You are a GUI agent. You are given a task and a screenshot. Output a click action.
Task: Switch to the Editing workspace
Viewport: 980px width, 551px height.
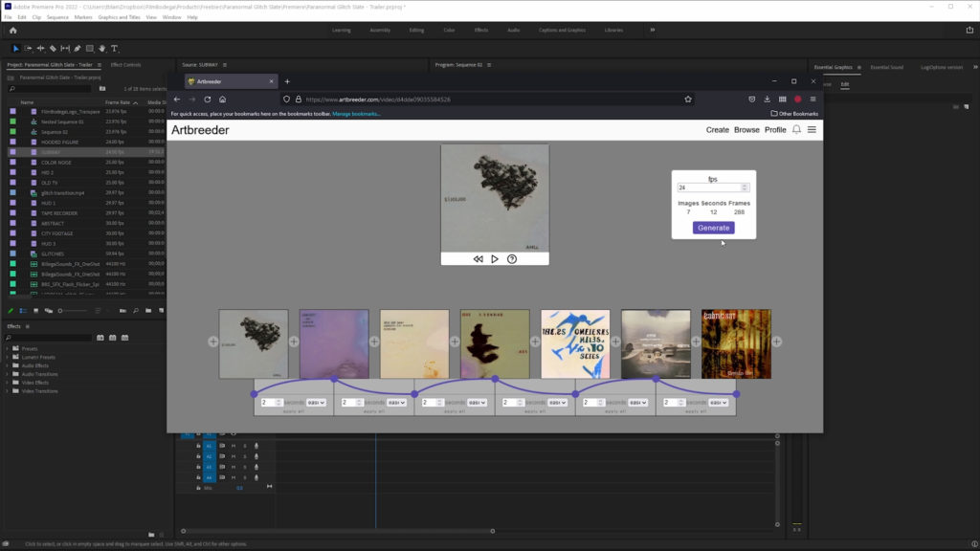[416, 30]
